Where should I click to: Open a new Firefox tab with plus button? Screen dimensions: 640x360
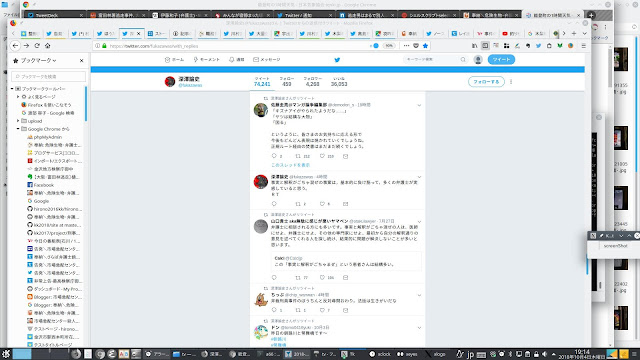574,33
